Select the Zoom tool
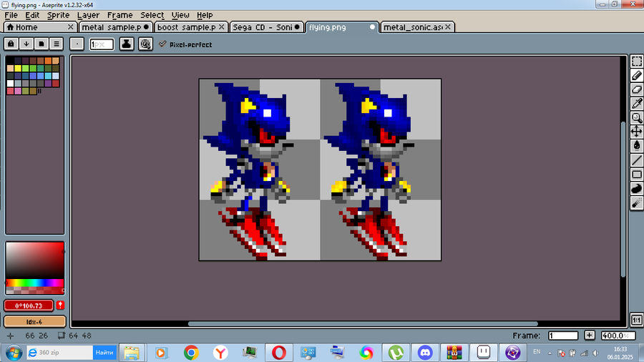 (x=637, y=117)
